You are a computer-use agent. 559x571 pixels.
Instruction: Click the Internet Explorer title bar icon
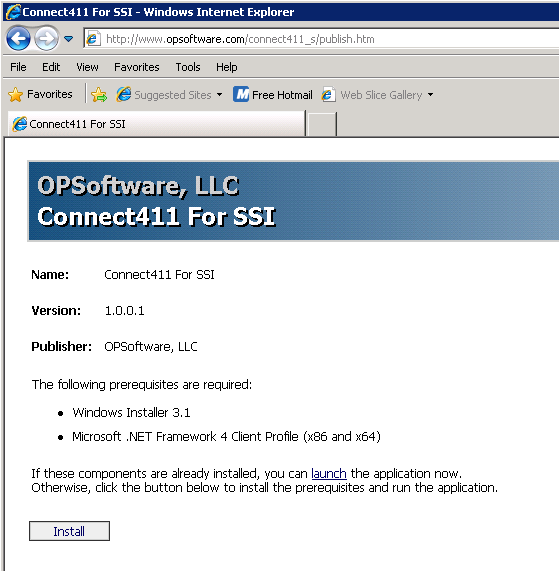coord(13,12)
